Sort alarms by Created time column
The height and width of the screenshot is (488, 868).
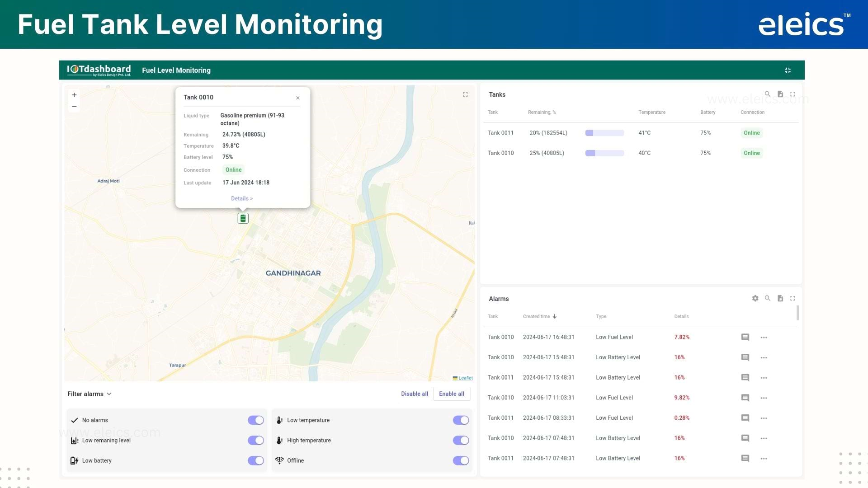click(x=540, y=317)
